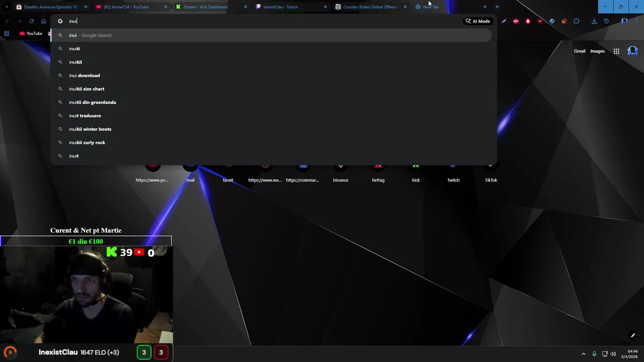Screen dimensions: 644x362
Task: Open the red hand AdBlock extension
Action: click(528, 21)
